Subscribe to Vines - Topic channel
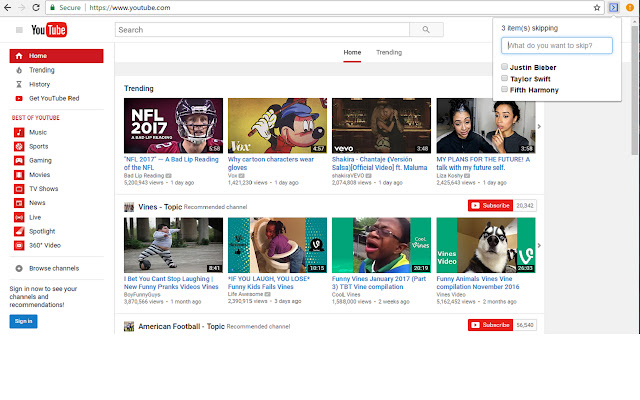 [x=491, y=206]
